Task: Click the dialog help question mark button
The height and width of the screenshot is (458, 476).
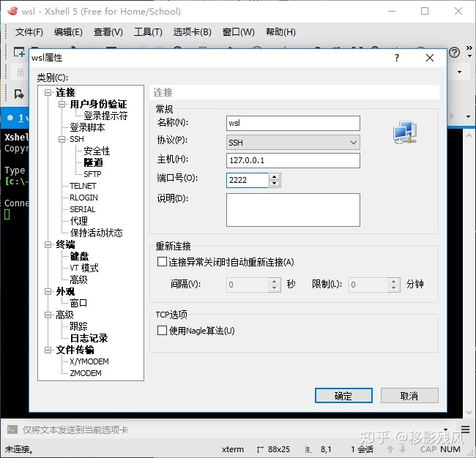Action: 397,58
